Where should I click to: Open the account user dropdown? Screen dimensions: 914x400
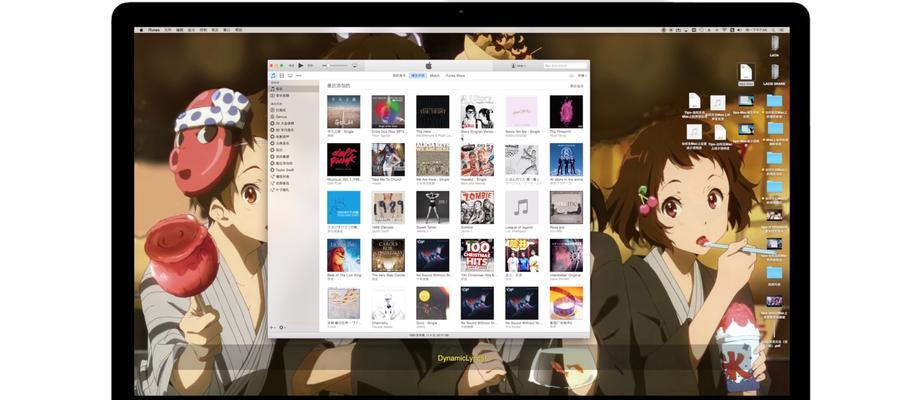[x=519, y=66]
